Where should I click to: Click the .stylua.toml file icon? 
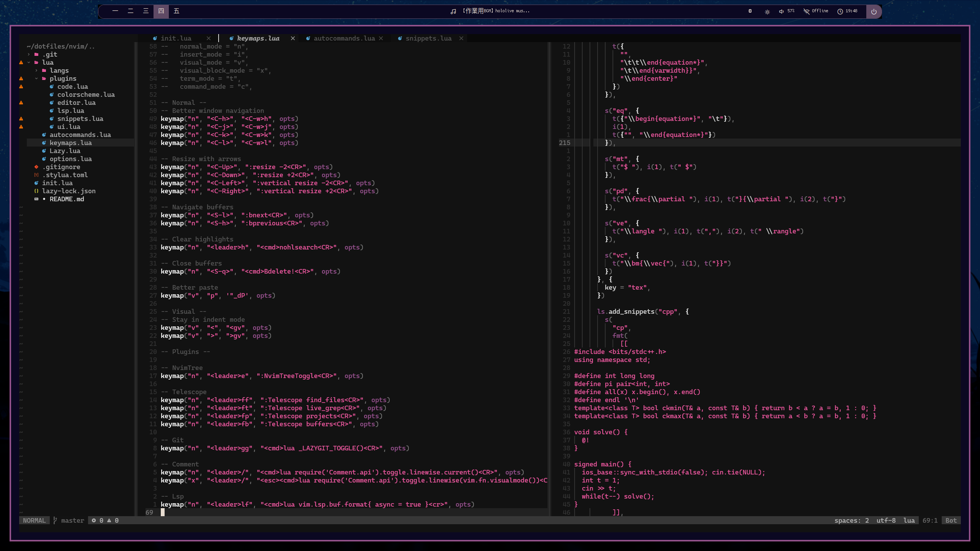pos(36,175)
